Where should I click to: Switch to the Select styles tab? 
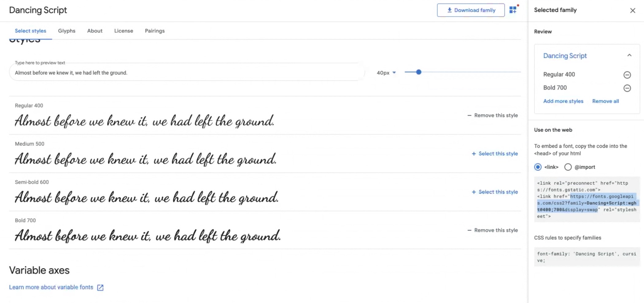pos(30,31)
